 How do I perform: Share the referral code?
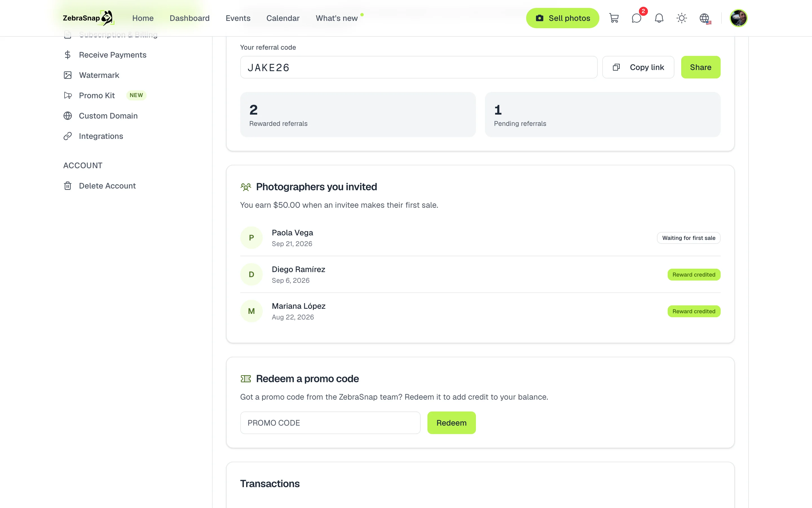click(x=701, y=67)
